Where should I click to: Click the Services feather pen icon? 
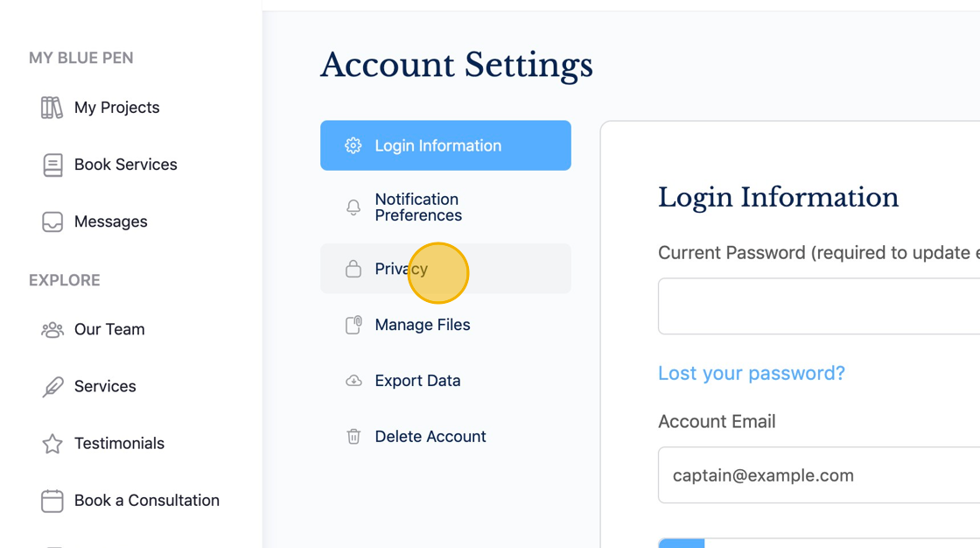tap(52, 387)
